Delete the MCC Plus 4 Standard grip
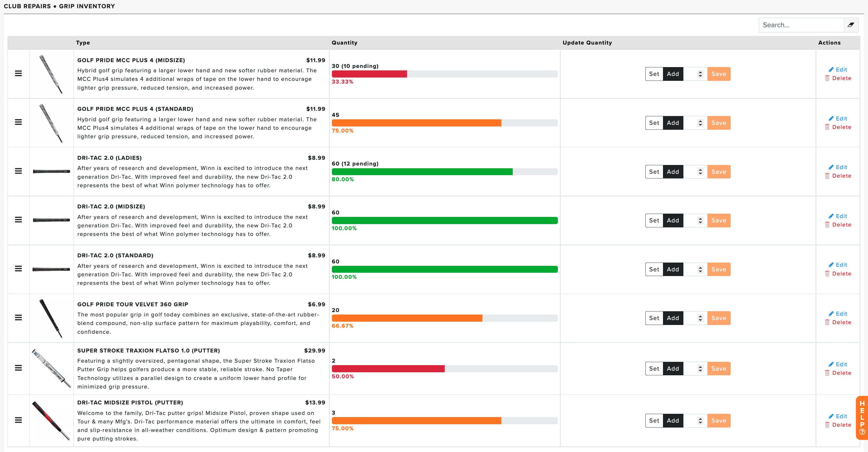 click(x=838, y=127)
